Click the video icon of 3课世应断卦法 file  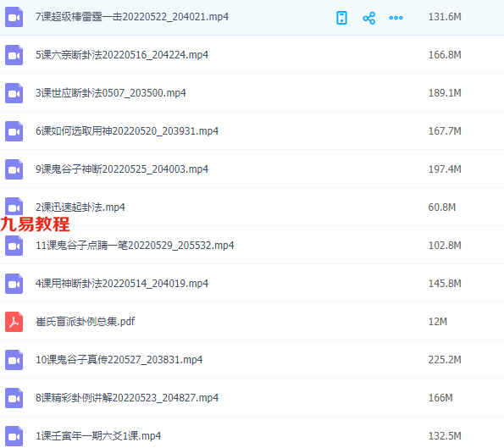14,93
